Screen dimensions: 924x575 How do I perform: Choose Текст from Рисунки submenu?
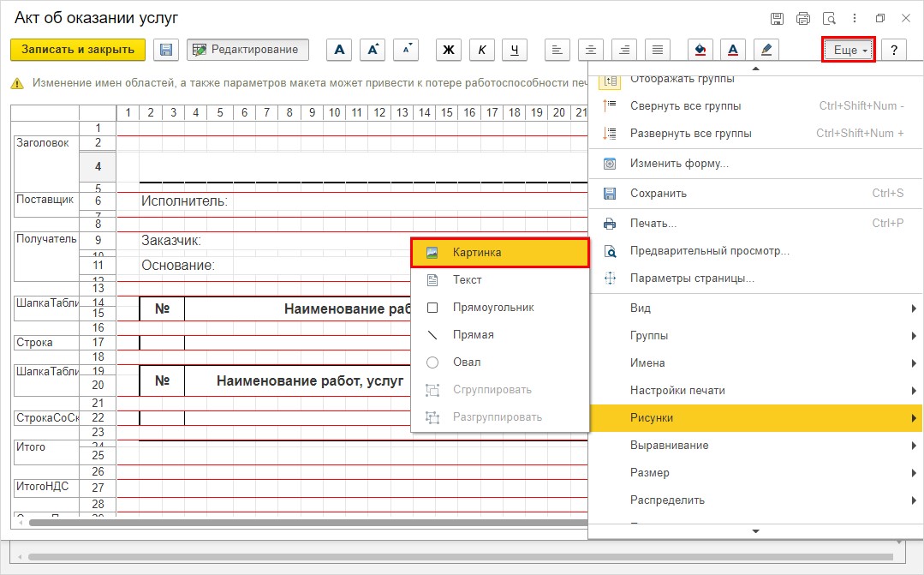pos(500,279)
